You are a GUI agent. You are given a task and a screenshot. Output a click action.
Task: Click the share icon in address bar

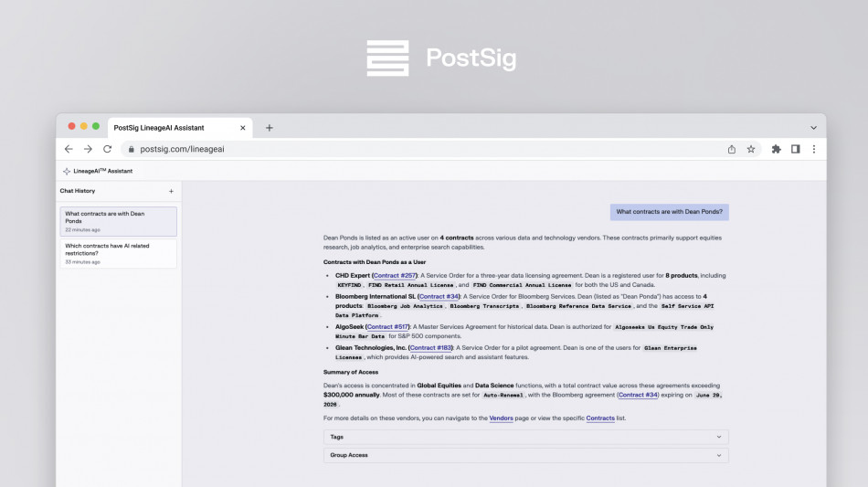pyautogui.click(x=731, y=149)
